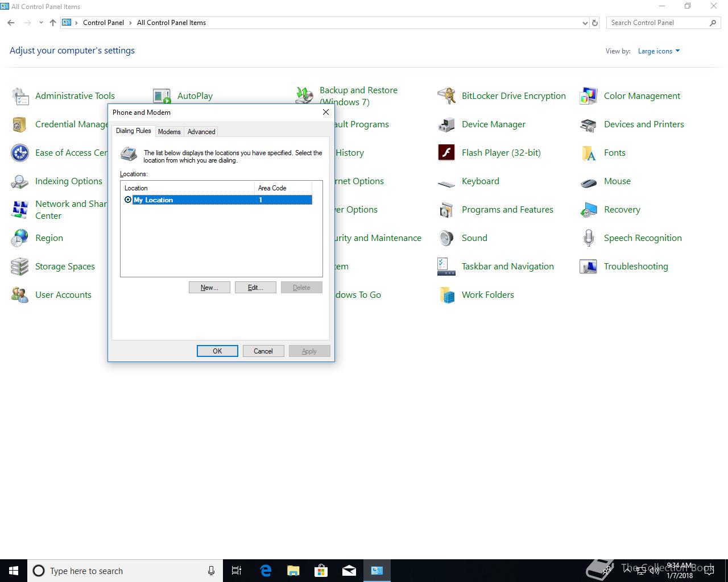The image size is (728, 582).
Task: Open Microsoft Edge from the taskbar
Action: click(x=266, y=571)
